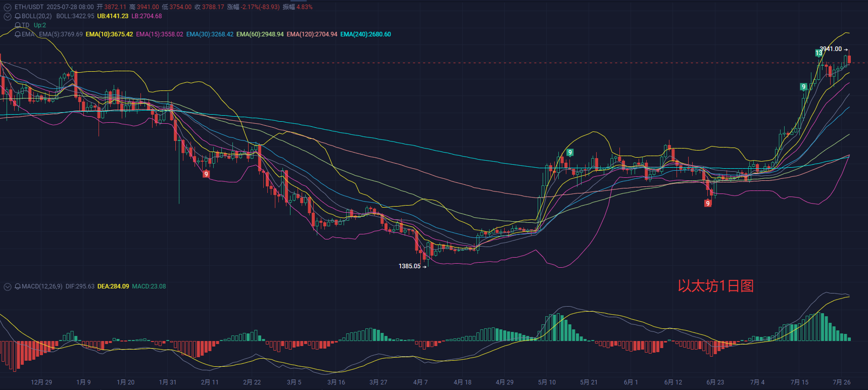Click the EMA(120):2704.94 value
This screenshot has height=390, width=868.
[x=312, y=34]
